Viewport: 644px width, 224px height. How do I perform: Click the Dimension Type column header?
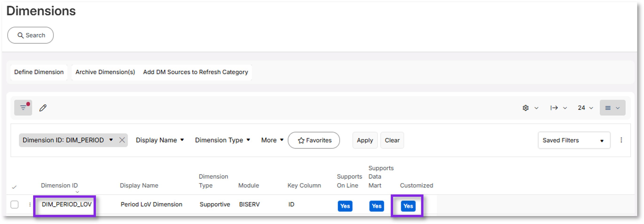(x=213, y=181)
